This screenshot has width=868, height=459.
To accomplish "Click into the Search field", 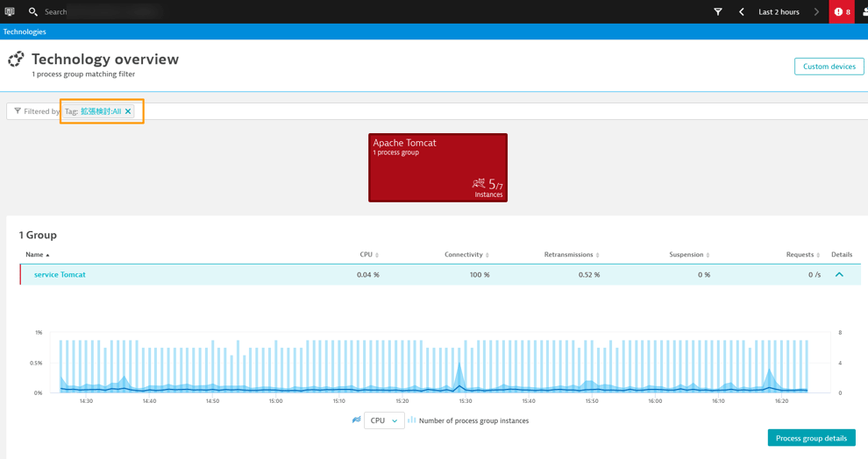I will tap(103, 11).
